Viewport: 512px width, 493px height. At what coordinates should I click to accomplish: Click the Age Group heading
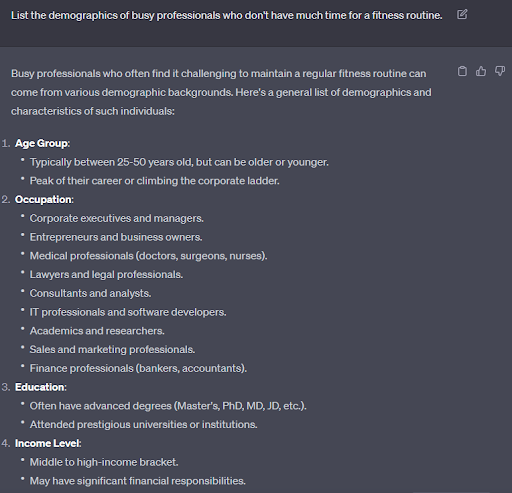pos(42,143)
